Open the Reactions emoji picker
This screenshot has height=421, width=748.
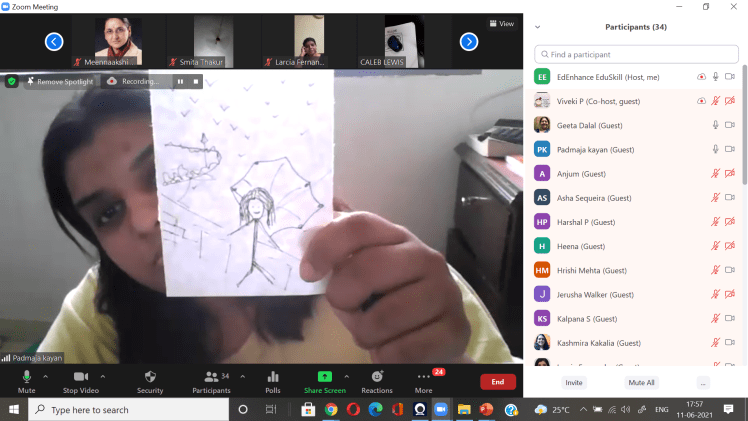click(377, 380)
